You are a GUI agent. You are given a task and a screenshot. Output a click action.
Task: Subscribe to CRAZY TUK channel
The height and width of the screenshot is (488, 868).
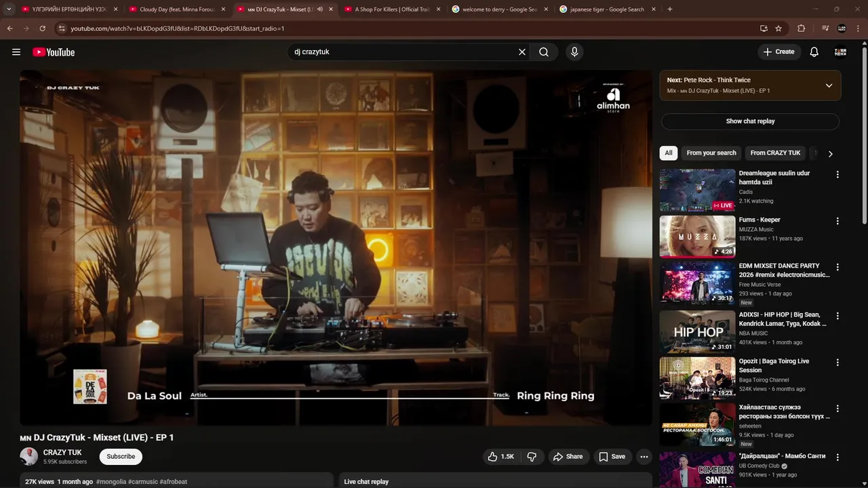click(x=121, y=457)
